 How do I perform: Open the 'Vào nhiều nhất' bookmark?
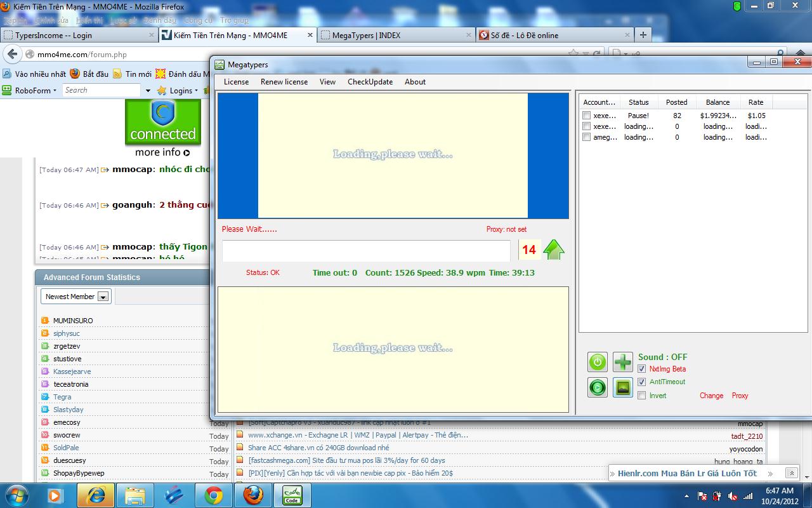click(x=34, y=74)
